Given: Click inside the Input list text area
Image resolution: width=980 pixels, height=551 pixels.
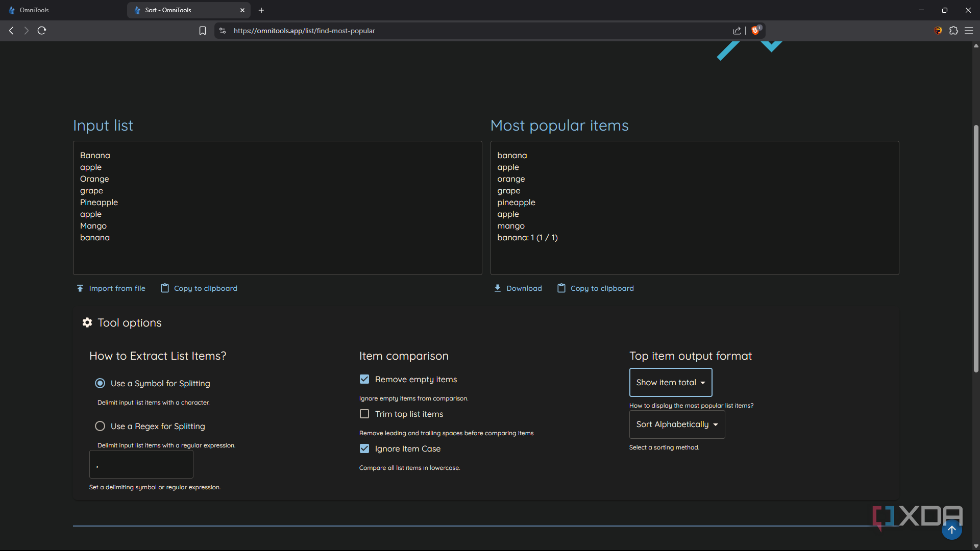Looking at the screenshot, I should click(277, 208).
